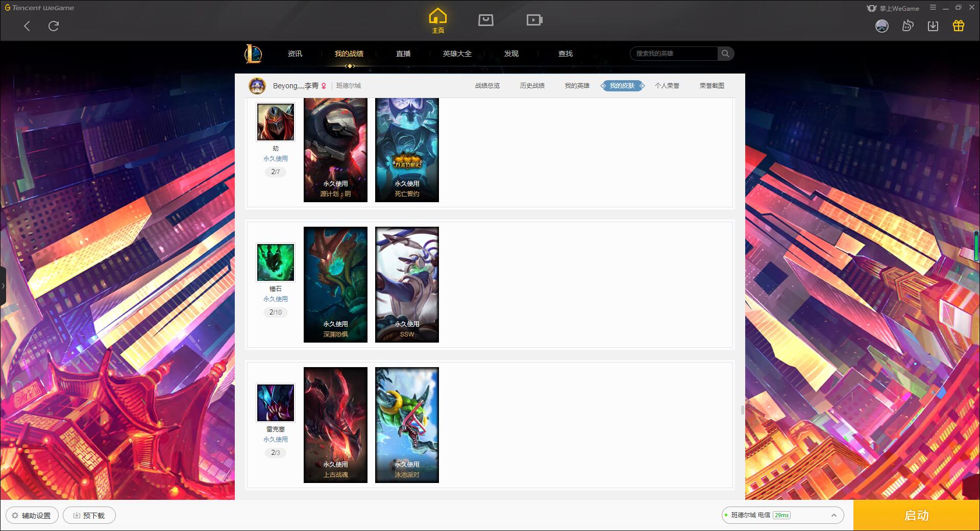Open the 死亡誓约 skin card

407,150
